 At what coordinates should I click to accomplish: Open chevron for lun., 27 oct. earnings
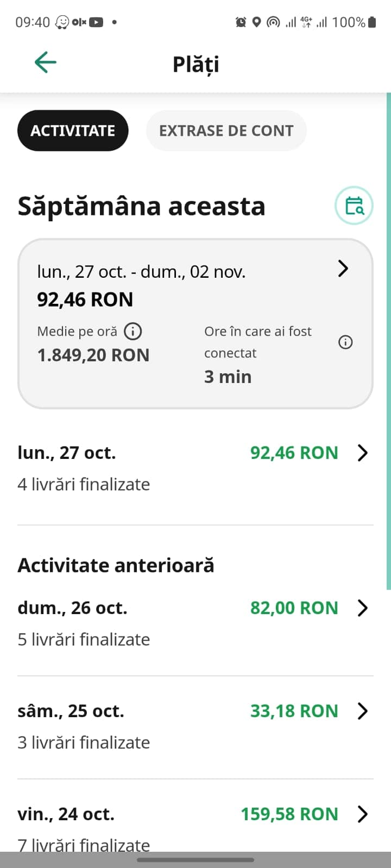[363, 453]
